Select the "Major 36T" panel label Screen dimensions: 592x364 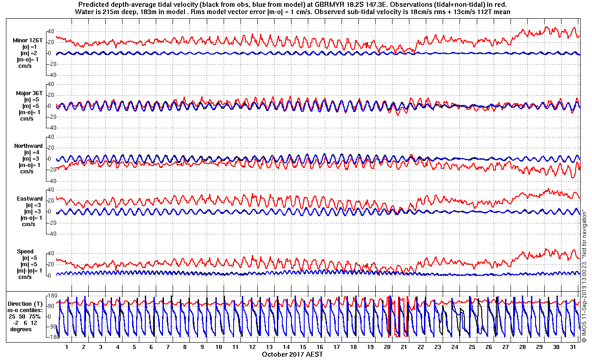point(29,93)
